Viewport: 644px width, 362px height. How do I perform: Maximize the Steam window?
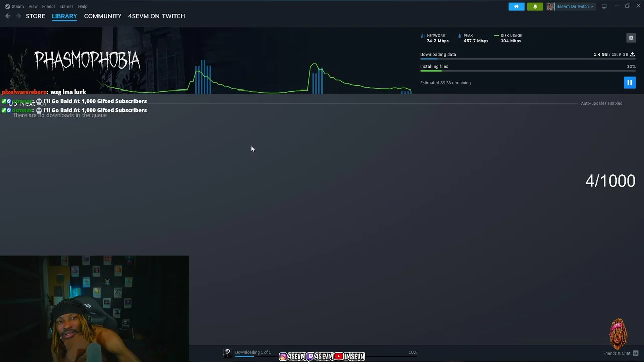628,6
